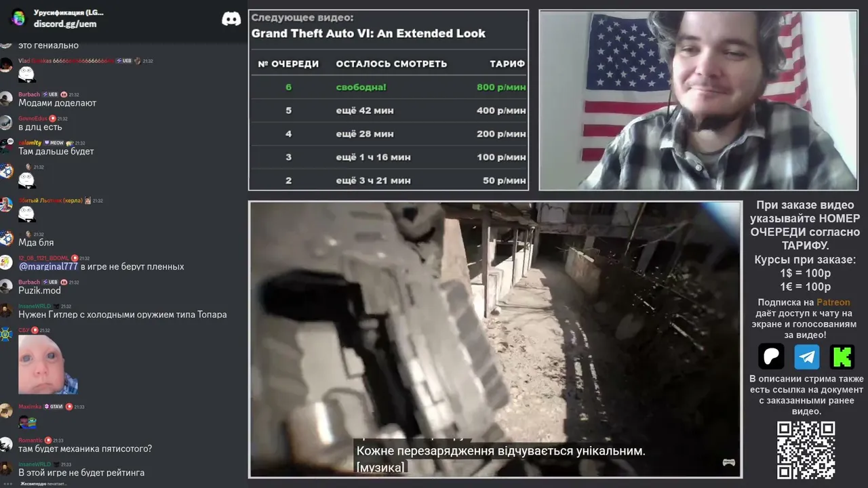Open the green Kick icon
This screenshot has width=868, height=488.
842,357
